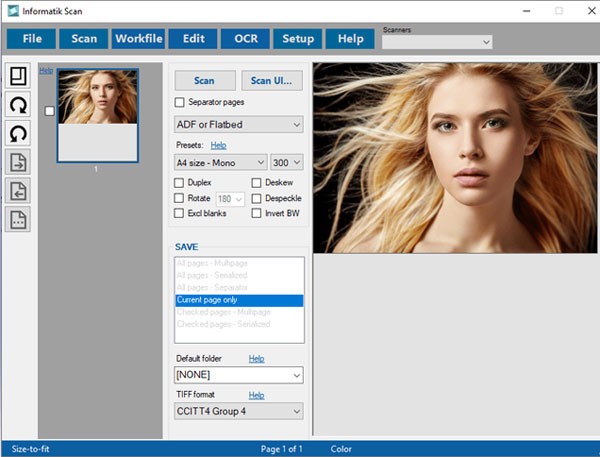Expand the A4 size - Mono preset dropdown
600x457 pixels.
pyautogui.click(x=220, y=162)
